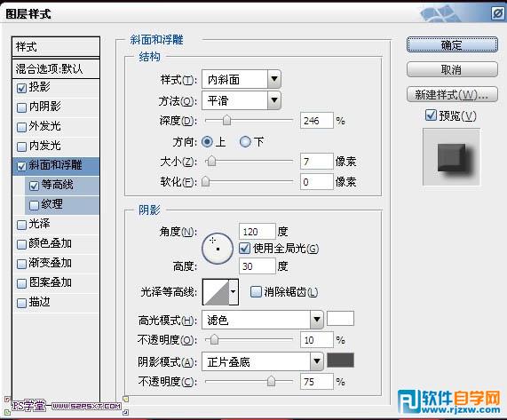The image size is (507, 420).
Task: Select the 下 direction radio button
Action: pos(245,141)
